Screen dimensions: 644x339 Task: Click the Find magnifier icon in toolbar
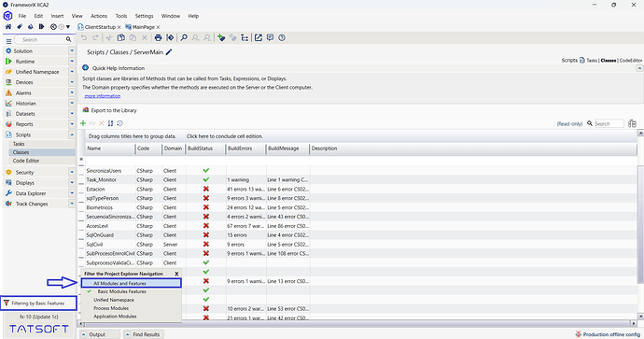[x=184, y=37]
